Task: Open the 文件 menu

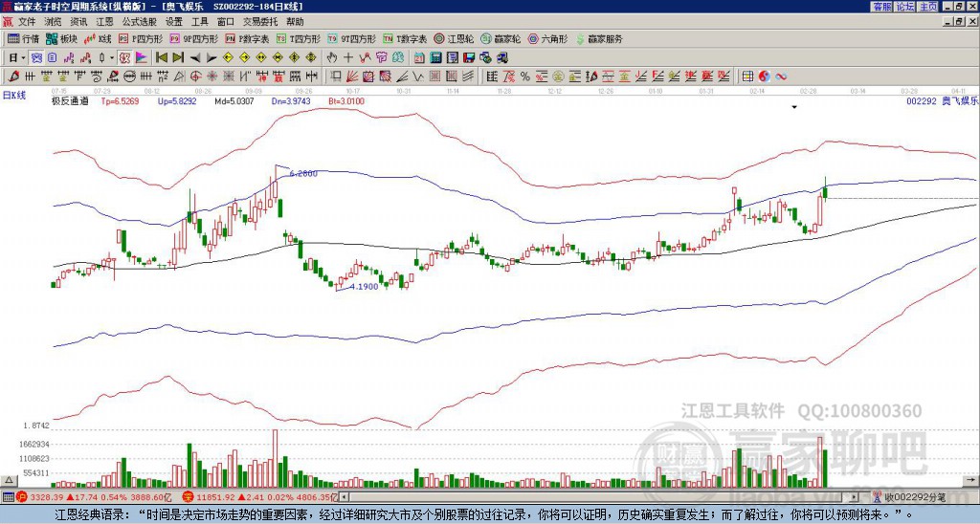Action: [27, 22]
